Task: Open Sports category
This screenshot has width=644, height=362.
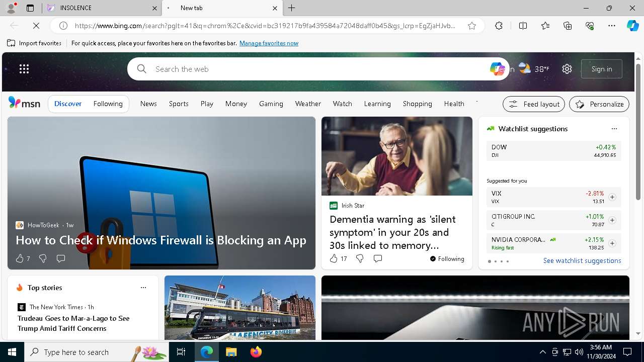Action: coord(179,104)
